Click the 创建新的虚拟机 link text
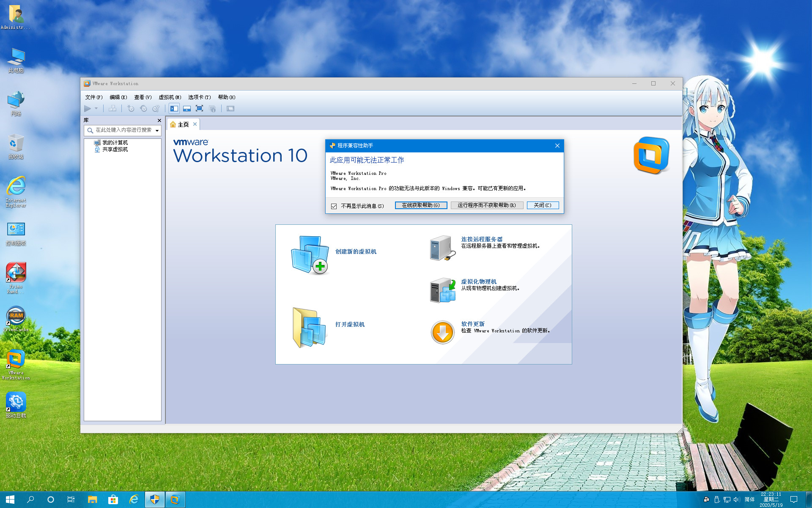The height and width of the screenshot is (508, 812). (356, 251)
